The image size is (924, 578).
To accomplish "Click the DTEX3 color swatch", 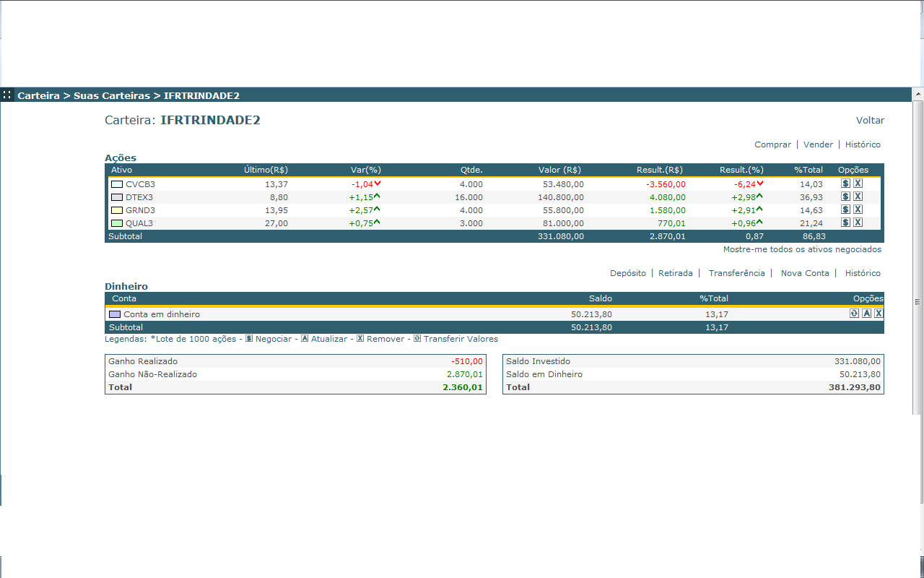I will (117, 197).
